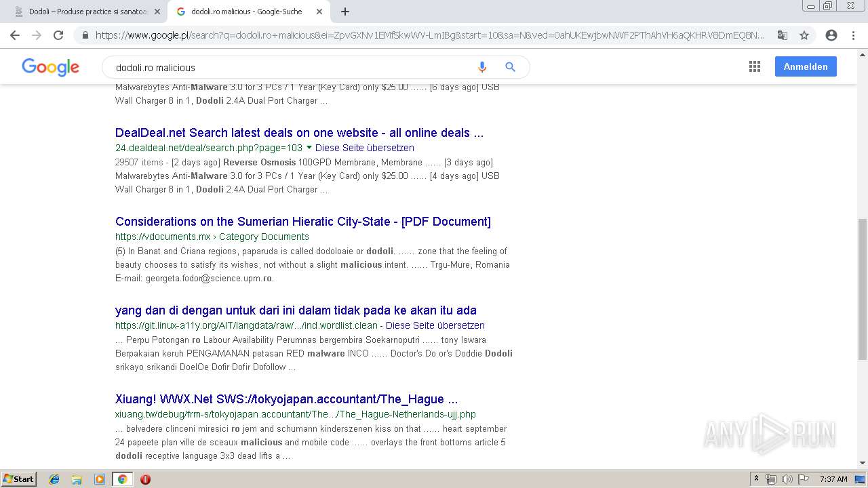Click the browser address bar URL

coord(430,35)
